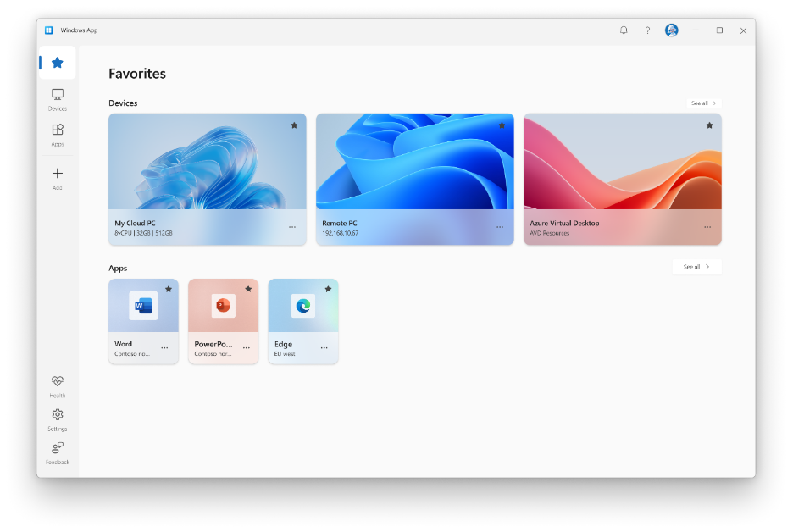Click the Windows App logo icon
The image size is (793, 532).
pos(48,30)
